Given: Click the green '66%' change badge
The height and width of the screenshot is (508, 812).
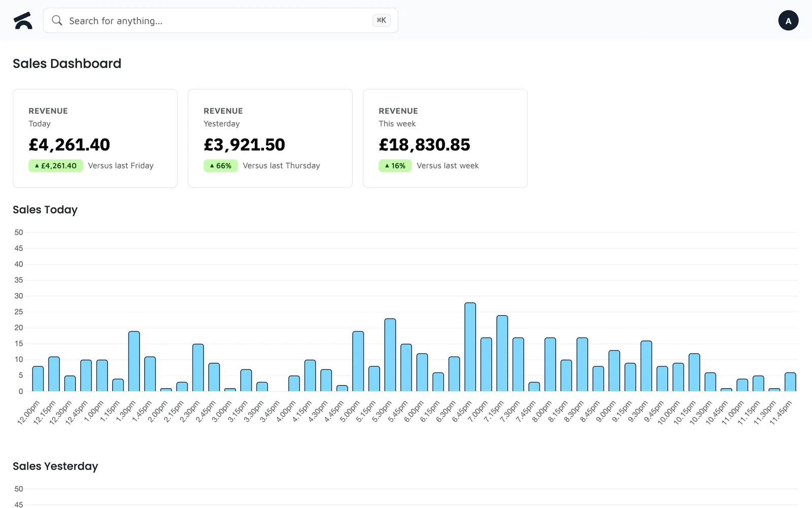Looking at the screenshot, I should [221, 166].
